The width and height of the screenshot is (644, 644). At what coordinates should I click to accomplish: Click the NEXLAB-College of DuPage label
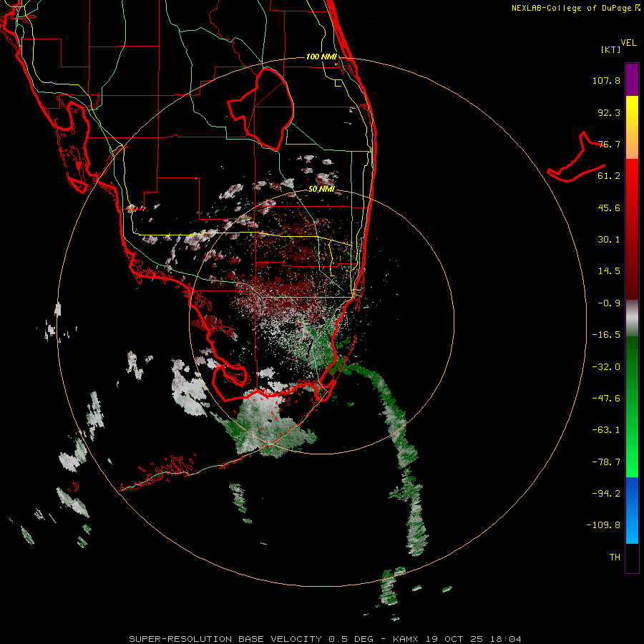pyautogui.click(x=575, y=8)
